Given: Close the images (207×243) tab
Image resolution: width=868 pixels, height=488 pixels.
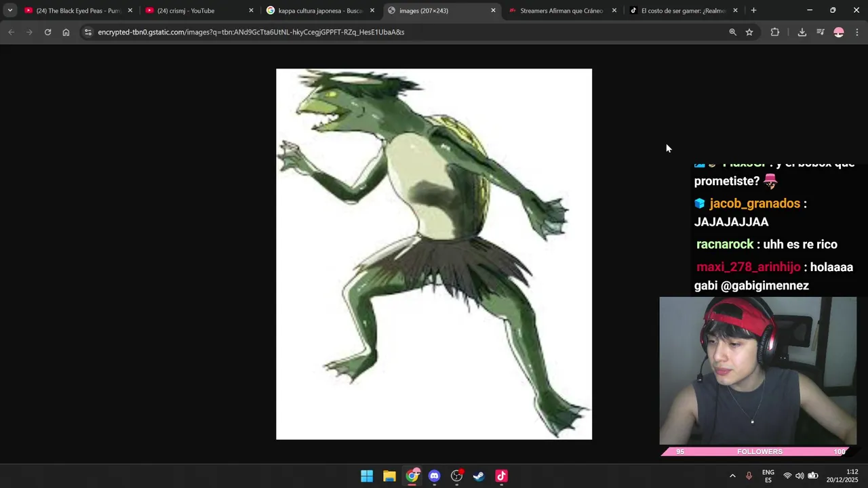Looking at the screenshot, I should (x=493, y=10).
